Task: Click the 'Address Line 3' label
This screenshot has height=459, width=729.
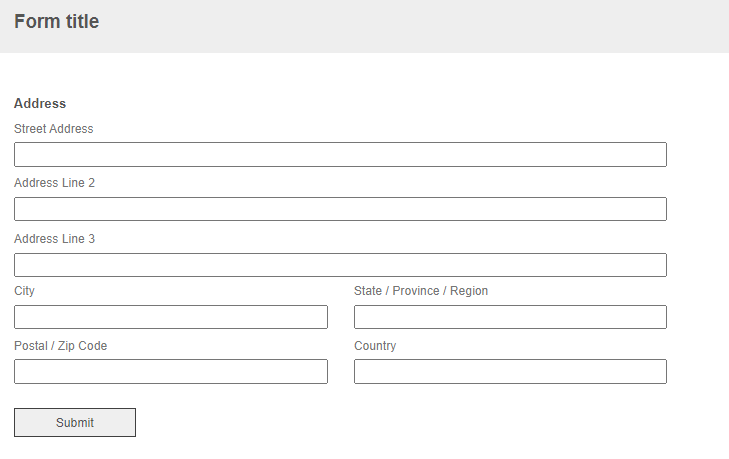Action: pos(54,239)
